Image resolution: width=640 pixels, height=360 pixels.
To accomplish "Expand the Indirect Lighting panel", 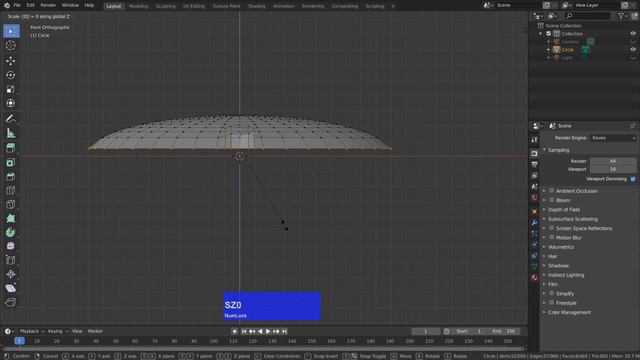I will coord(566,275).
